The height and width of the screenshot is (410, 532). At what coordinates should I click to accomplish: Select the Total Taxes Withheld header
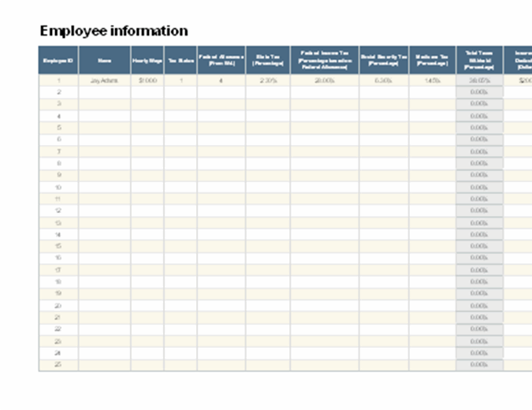[478, 60]
